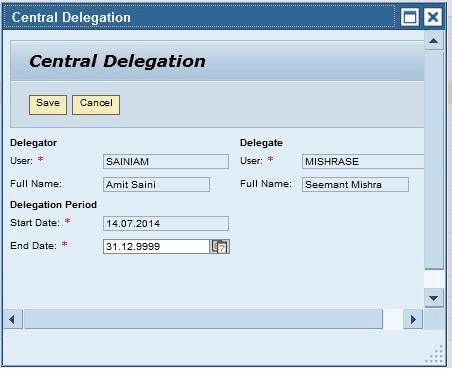Click the Central Delegation title bar

199,17
